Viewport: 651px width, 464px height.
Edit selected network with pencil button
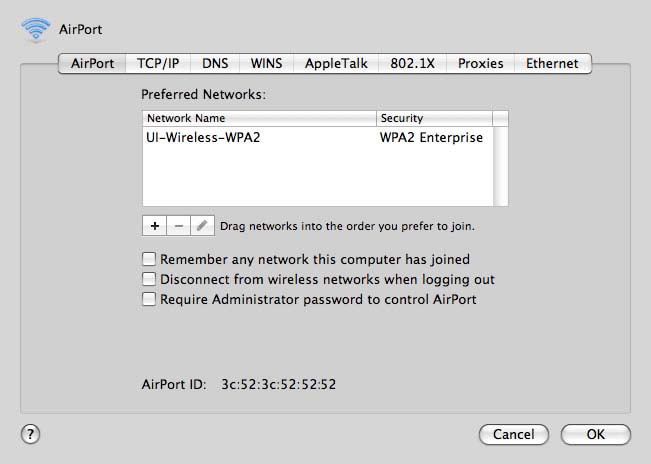(x=203, y=226)
